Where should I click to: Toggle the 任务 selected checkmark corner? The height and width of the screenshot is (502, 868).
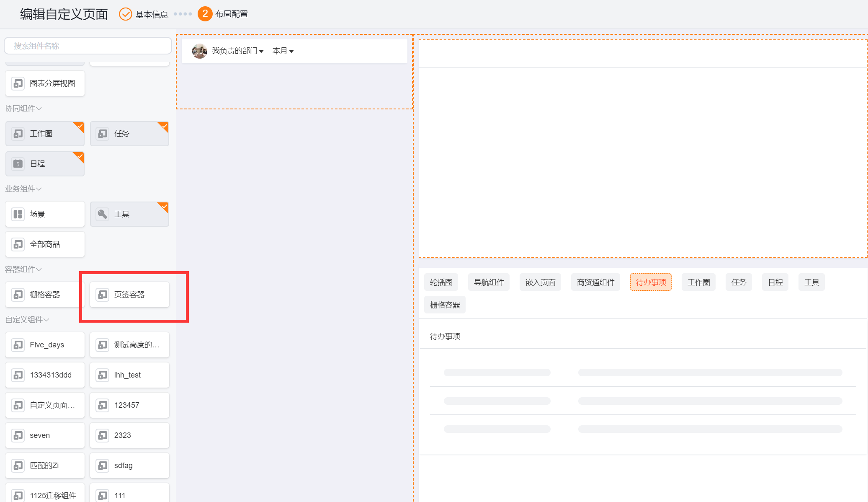coord(164,126)
